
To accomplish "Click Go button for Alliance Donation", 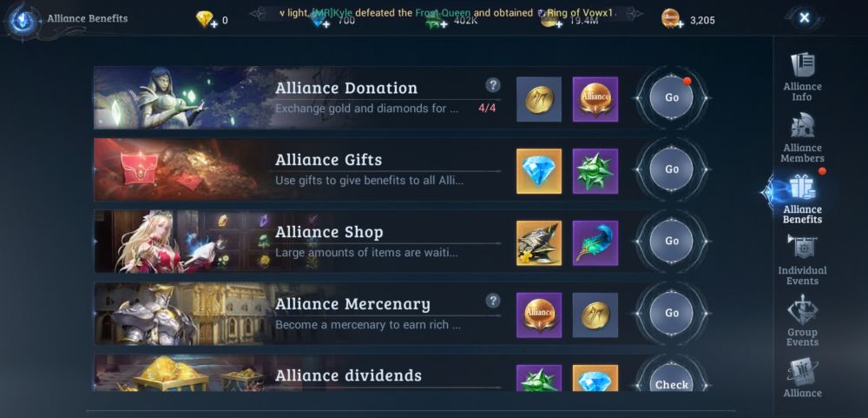I will tap(672, 97).
